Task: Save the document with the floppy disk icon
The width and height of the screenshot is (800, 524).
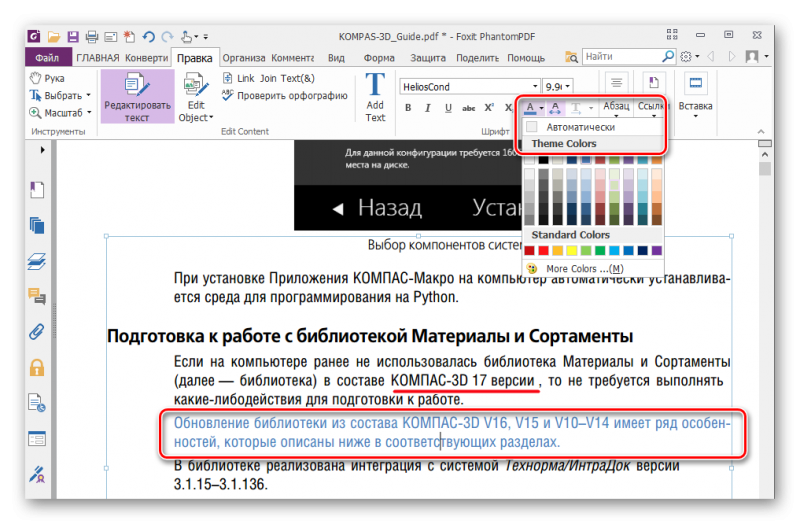Action: (x=73, y=37)
